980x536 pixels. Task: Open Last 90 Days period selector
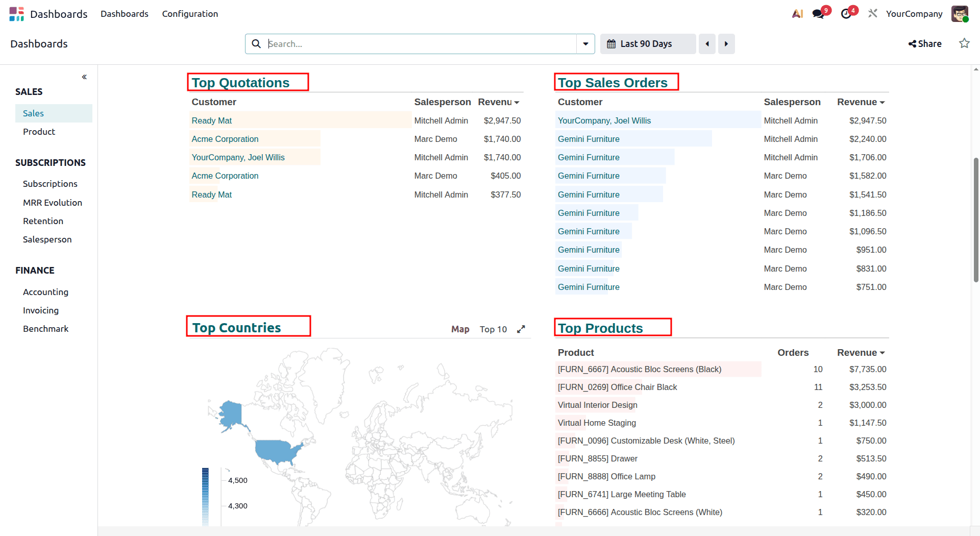648,44
